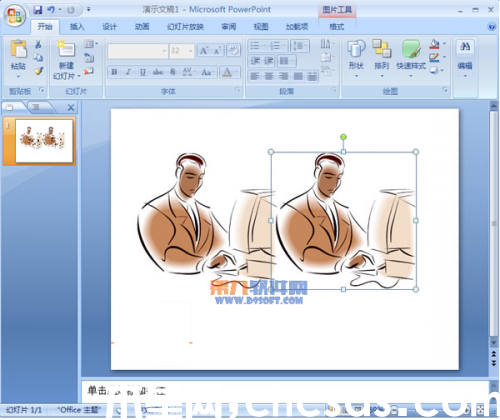Decrease list indent level
This screenshot has width=500, height=420.
[256, 61]
